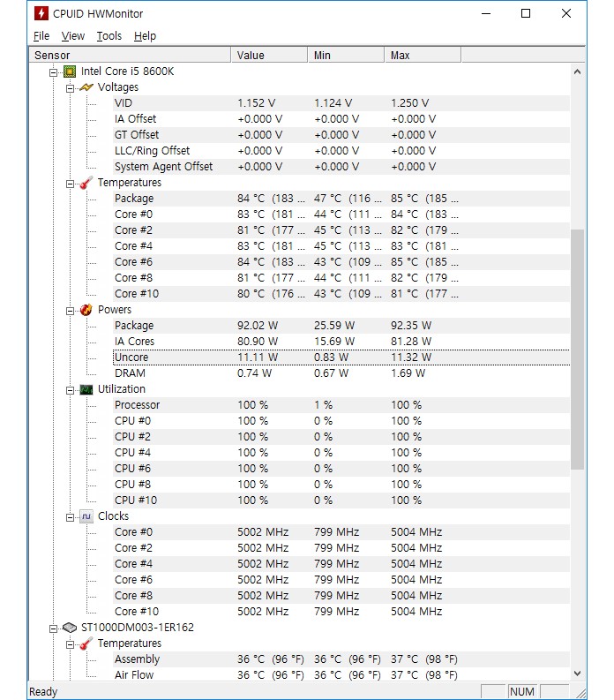Click the CPU Voltages lightning icon
Screen dimensions: 614x700
click(86, 87)
